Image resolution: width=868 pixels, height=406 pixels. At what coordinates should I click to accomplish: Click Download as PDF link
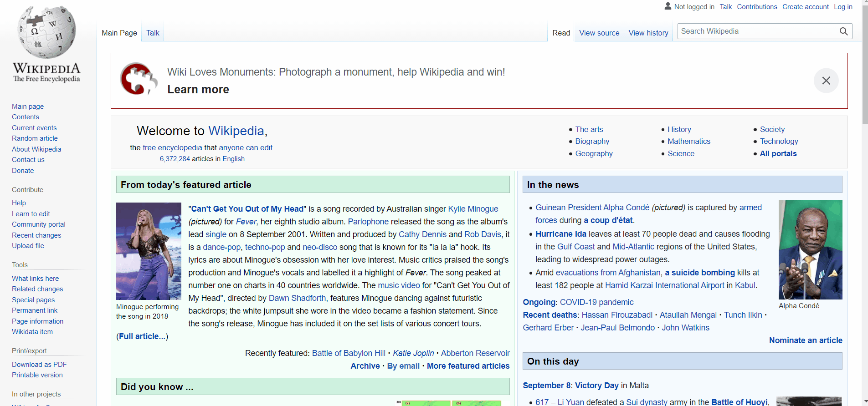click(39, 365)
